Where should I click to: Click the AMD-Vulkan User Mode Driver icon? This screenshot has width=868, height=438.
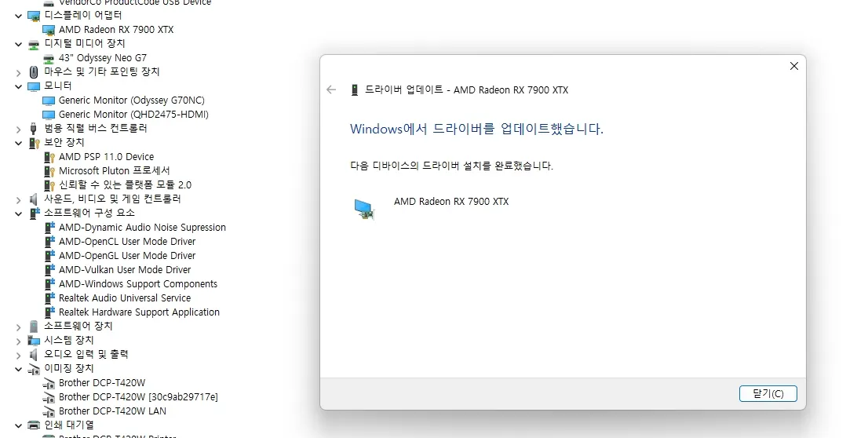coord(49,270)
